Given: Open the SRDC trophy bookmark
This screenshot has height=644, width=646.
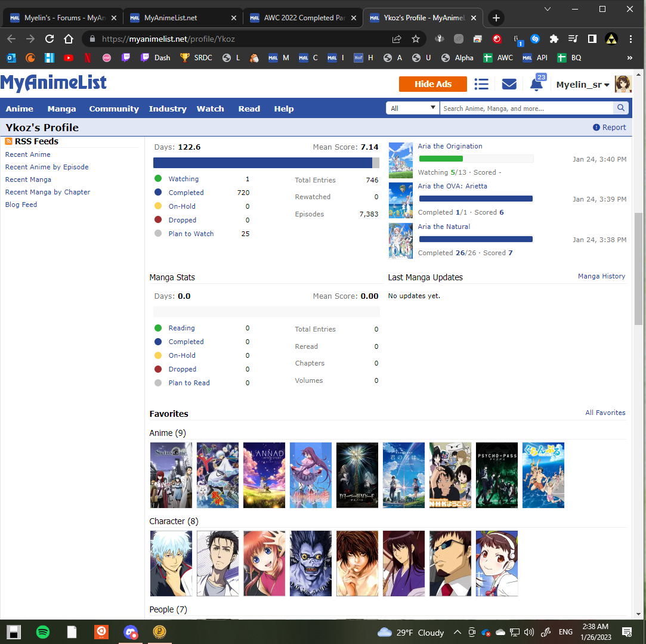Looking at the screenshot, I should pos(196,58).
